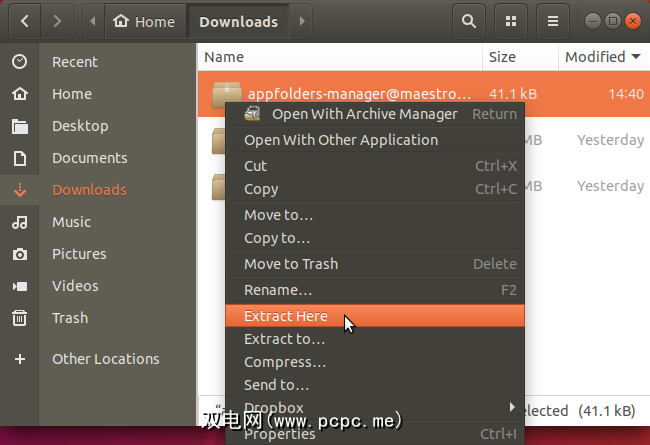Open Recent from the sidebar

coord(75,62)
